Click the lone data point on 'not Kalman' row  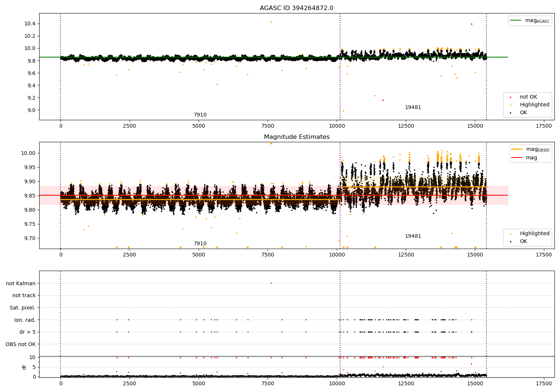pos(271,283)
